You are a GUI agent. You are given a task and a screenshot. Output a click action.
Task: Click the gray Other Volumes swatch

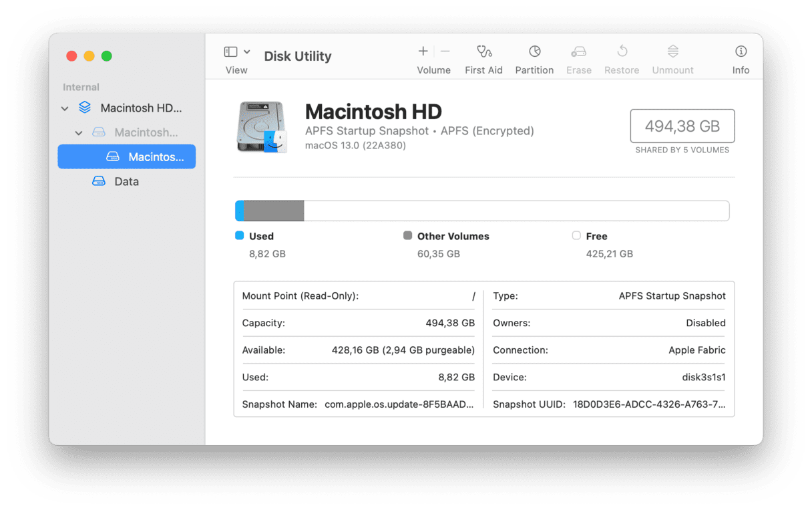[407, 236]
